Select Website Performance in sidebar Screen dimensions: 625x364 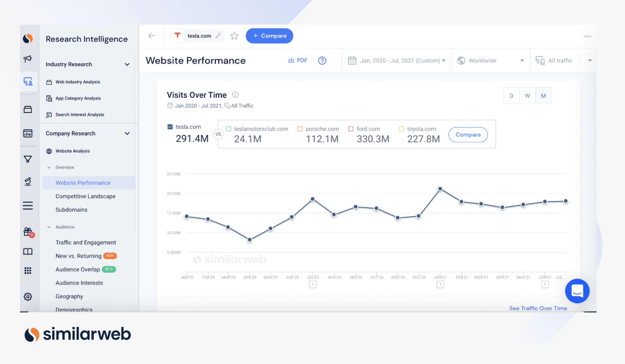coord(89,183)
